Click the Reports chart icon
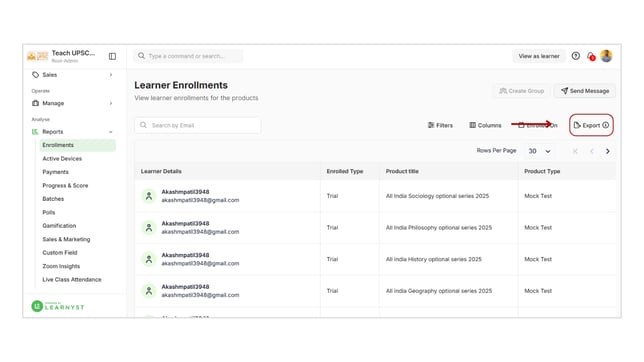Screen dimensions: 644x362 pyautogui.click(x=35, y=132)
